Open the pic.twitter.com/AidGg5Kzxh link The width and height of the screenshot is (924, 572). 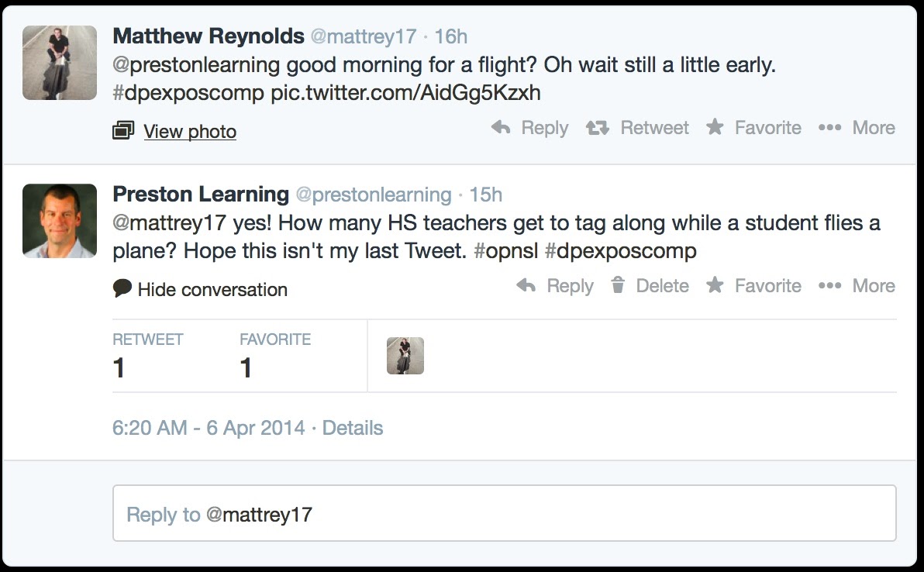tap(405, 94)
